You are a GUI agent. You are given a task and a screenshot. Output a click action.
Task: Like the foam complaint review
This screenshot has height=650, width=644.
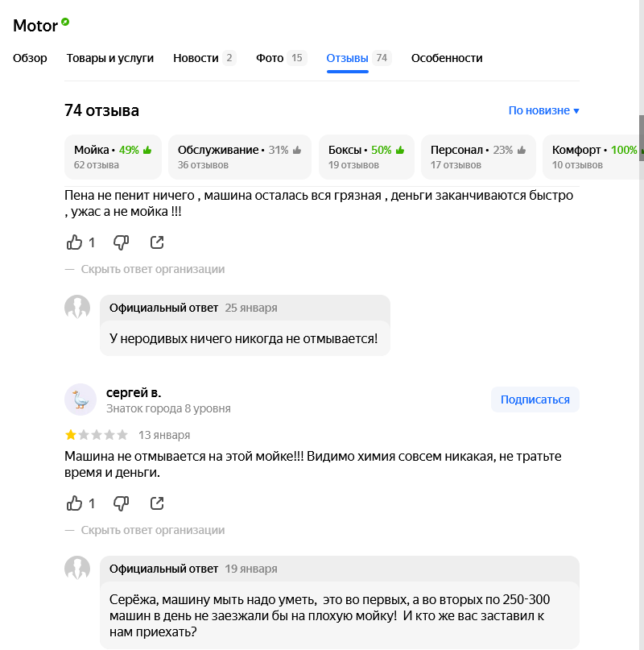click(74, 242)
